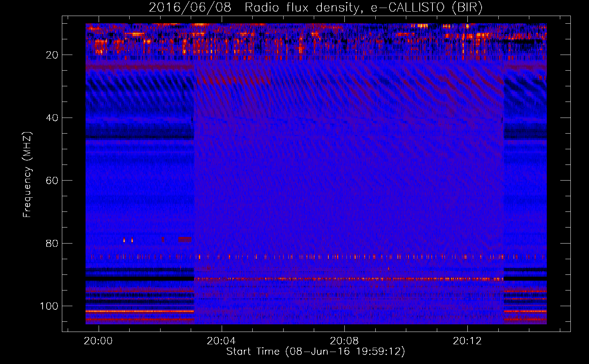Click the '100' frequency tick label
Viewport: 589px width, 364px height.
pyautogui.click(x=49, y=306)
